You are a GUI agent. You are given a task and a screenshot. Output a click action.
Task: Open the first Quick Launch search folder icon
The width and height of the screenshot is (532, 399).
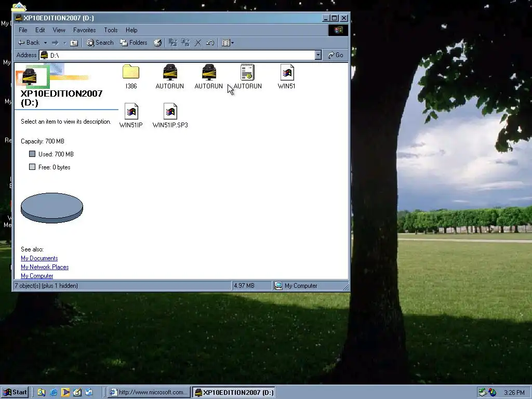42,392
